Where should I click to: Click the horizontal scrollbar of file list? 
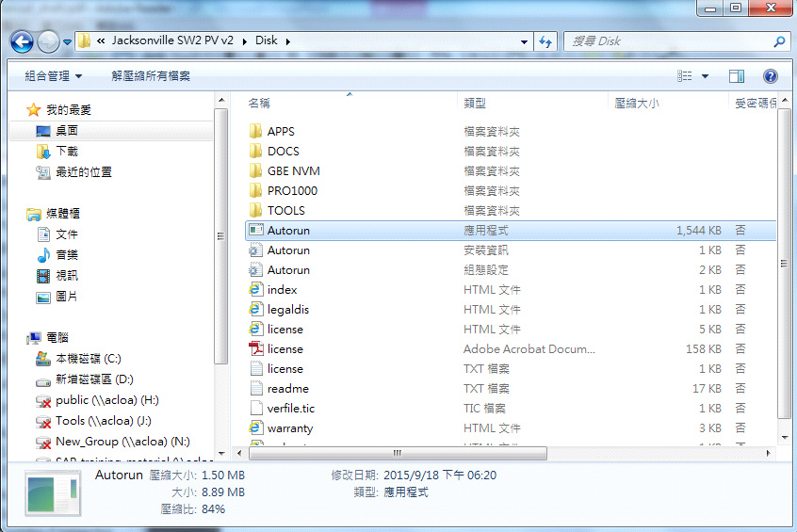[x=396, y=452]
